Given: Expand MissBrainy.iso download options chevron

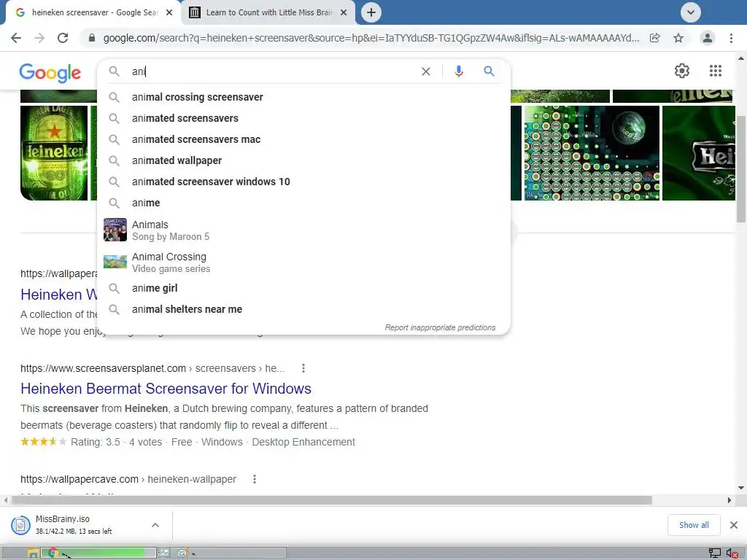Looking at the screenshot, I should 155,525.
